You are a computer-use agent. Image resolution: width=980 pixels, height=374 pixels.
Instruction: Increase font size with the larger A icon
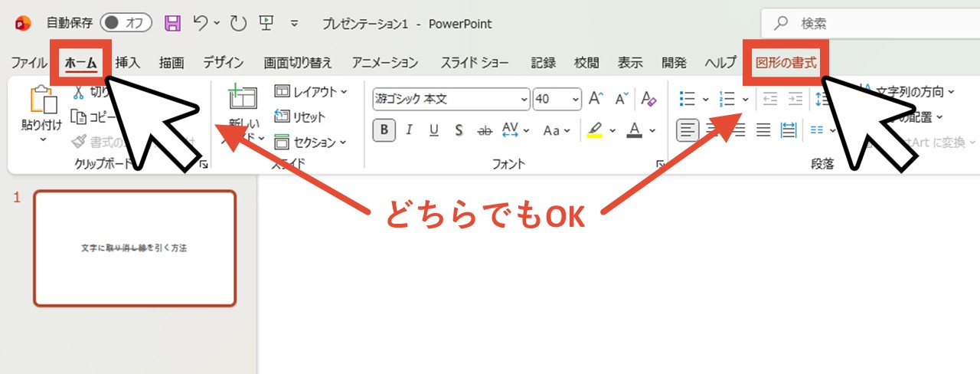click(596, 98)
